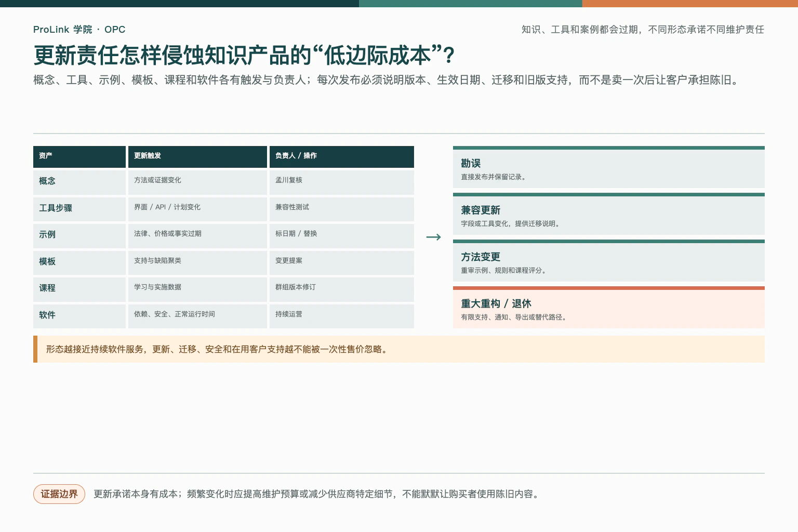Click the callout 形态越接近持续软件服务
Viewport: 798px width, 532px height.
[399, 349]
